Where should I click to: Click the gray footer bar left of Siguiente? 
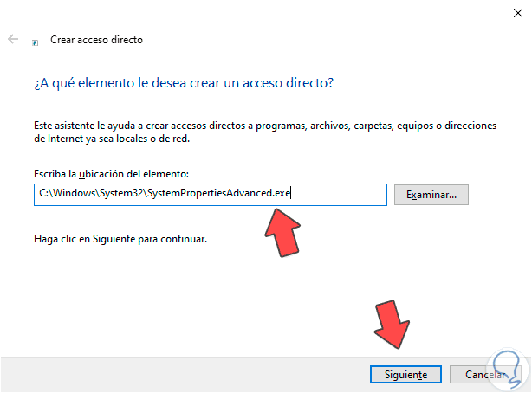click(x=173, y=374)
